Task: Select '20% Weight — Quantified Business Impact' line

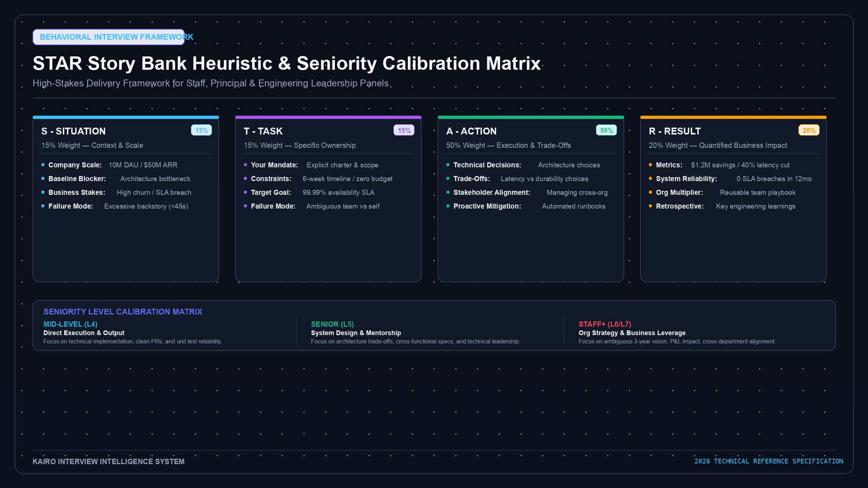Action: [x=718, y=145]
